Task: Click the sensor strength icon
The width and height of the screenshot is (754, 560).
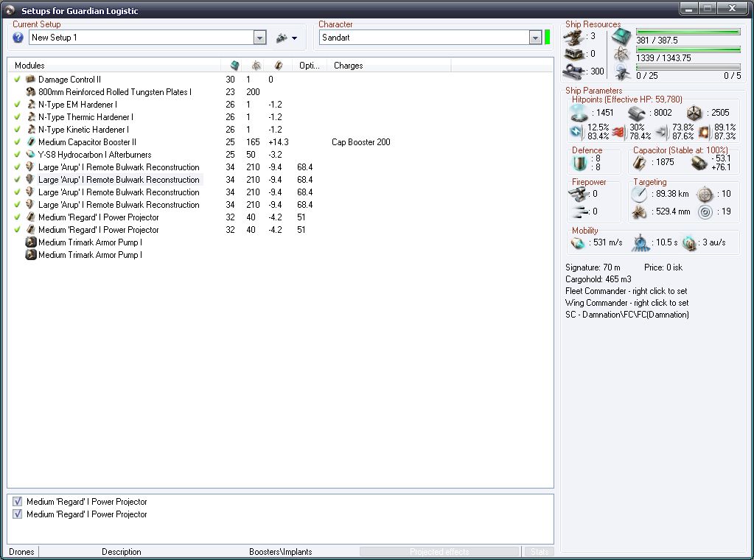Action: 705,212
